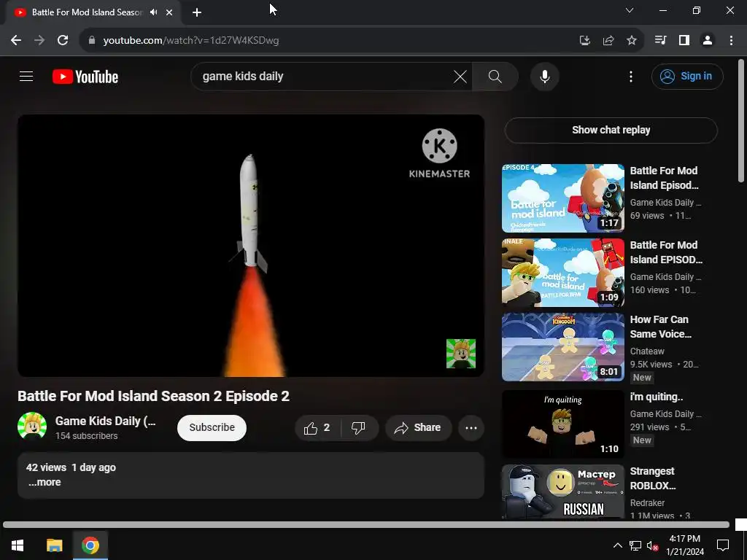747x560 pixels.
Task: Click the muted volume tray icon
Action: [652, 545]
